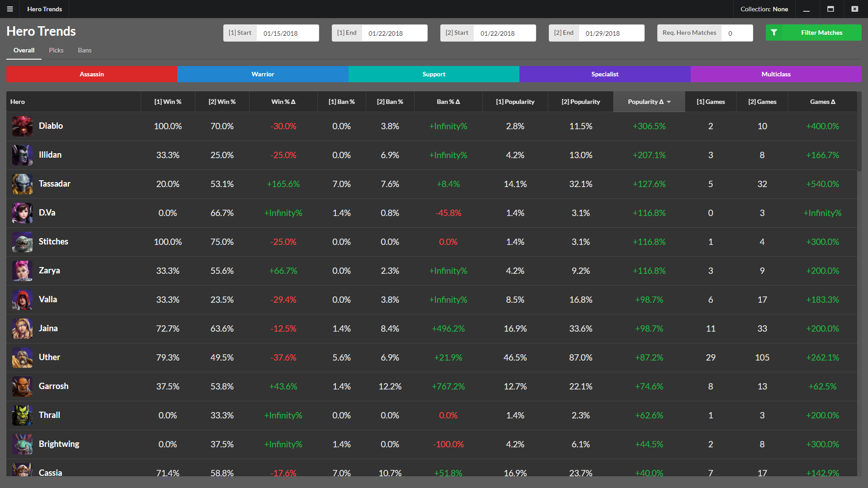Click Valla's hero portrait

[x=22, y=300]
